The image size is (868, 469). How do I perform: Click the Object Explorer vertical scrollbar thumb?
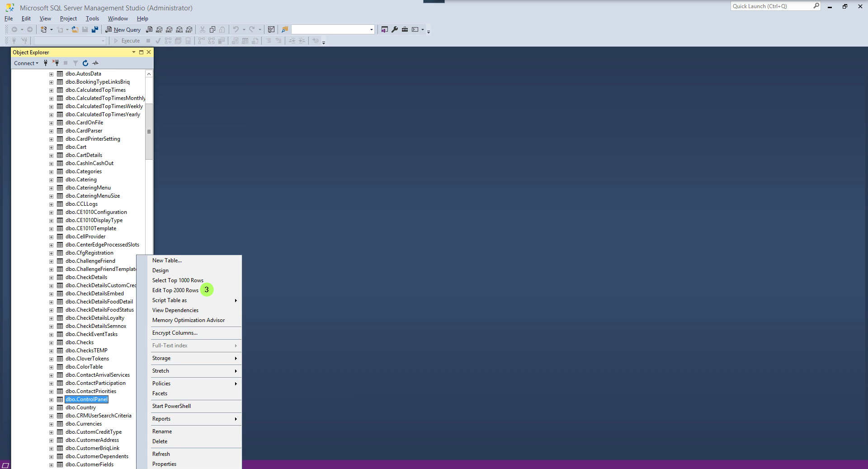click(149, 132)
